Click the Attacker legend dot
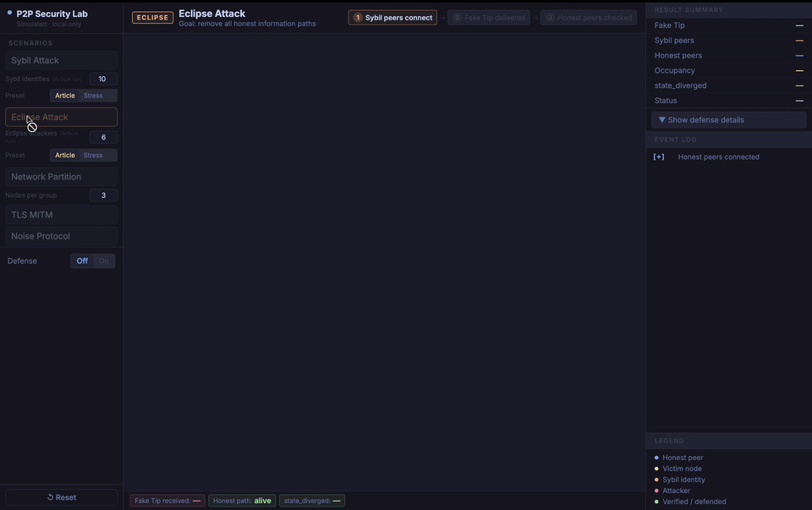Image resolution: width=812 pixels, height=510 pixels. (656, 491)
